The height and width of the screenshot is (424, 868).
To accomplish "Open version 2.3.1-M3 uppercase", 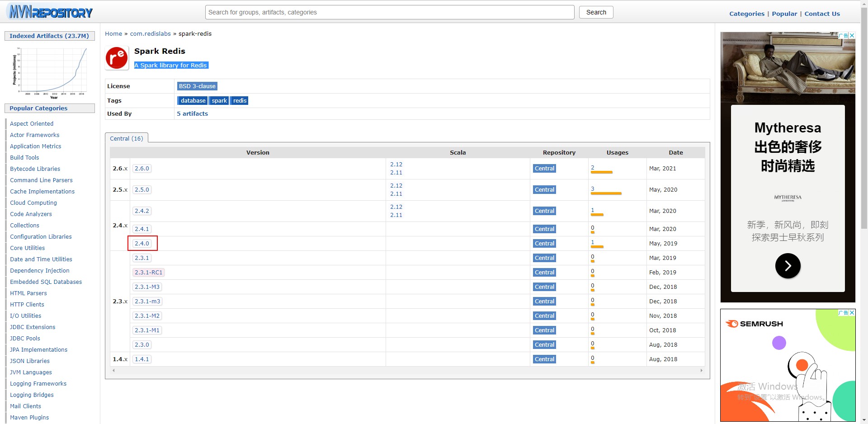I will click(x=147, y=287).
